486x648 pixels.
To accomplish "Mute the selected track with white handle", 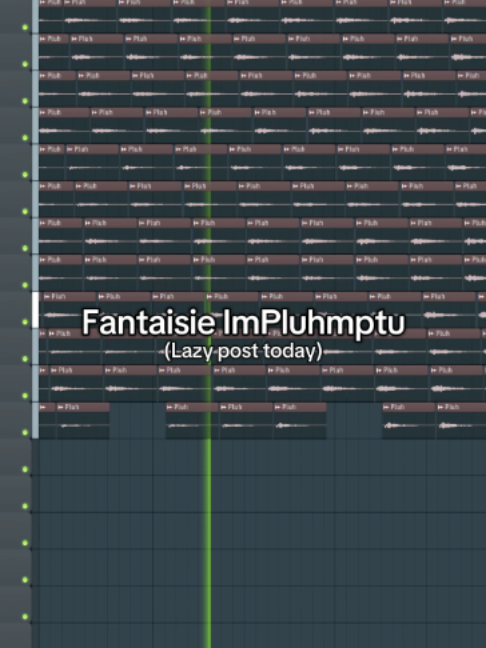I will pyautogui.click(x=25, y=322).
